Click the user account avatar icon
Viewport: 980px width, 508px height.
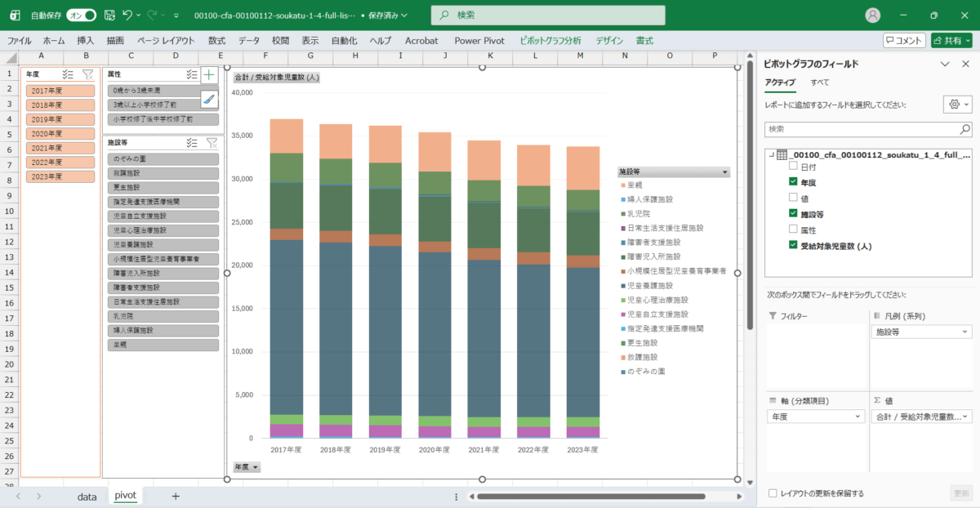[x=873, y=15]
